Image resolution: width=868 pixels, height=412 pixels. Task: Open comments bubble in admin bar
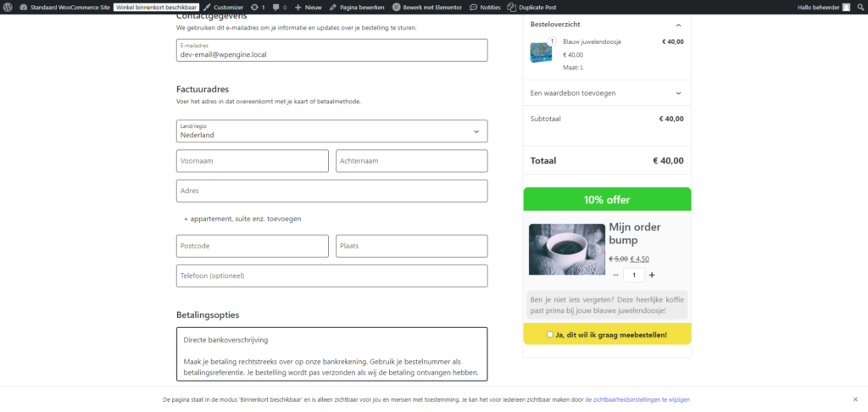[280, 7]
